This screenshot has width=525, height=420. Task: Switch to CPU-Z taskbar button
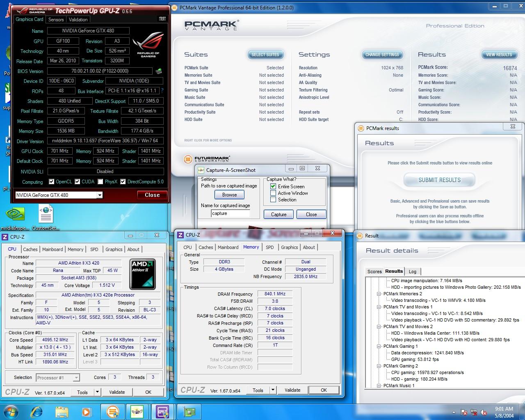pyautogui.click(x=163, y=411)
